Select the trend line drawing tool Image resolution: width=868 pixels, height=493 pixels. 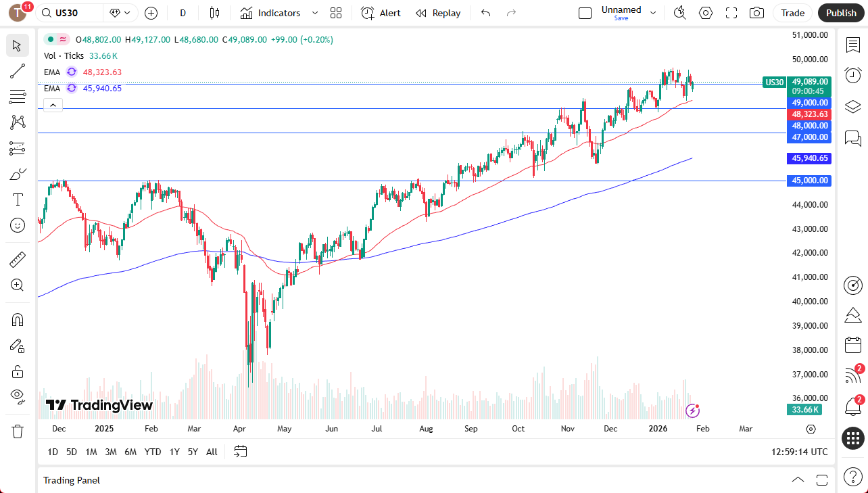click(18, 71)
